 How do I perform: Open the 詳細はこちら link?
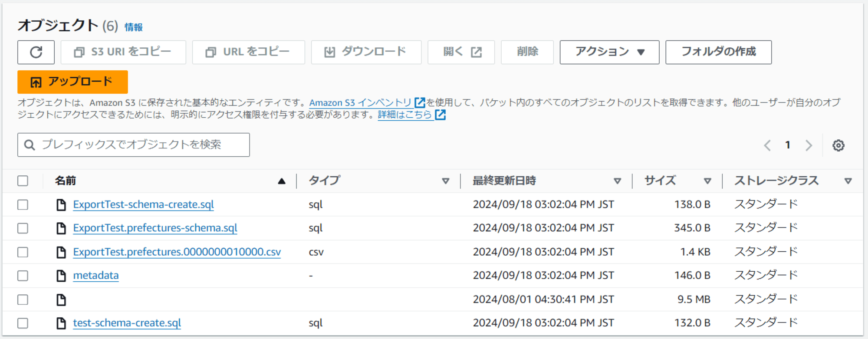tap(405, 115)
